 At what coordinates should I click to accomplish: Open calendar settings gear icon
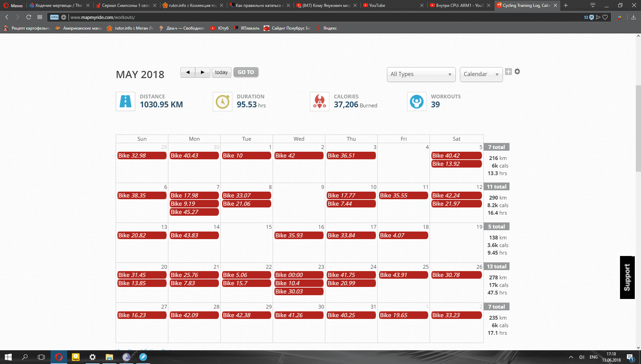point(517,72)
